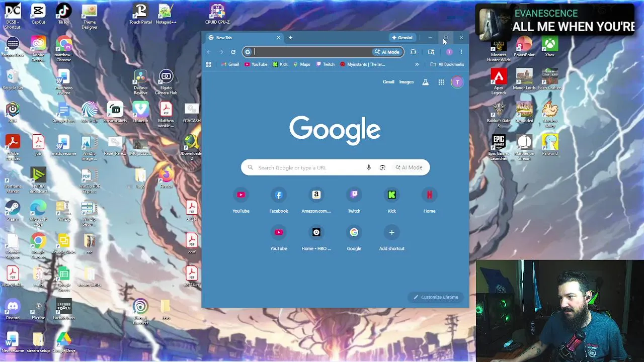Viewport: 644px width, 362px height.
Task: Open CapCut desktop icon
Action: 38,14
